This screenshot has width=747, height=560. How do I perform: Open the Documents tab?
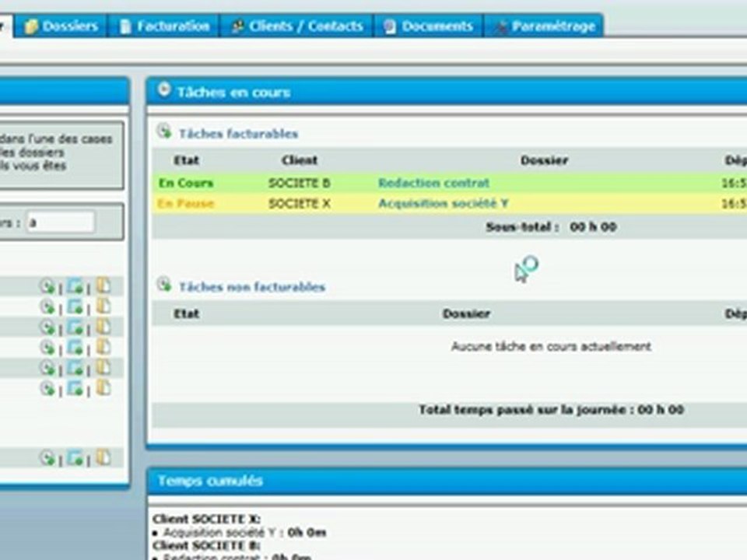coord(429,26)
